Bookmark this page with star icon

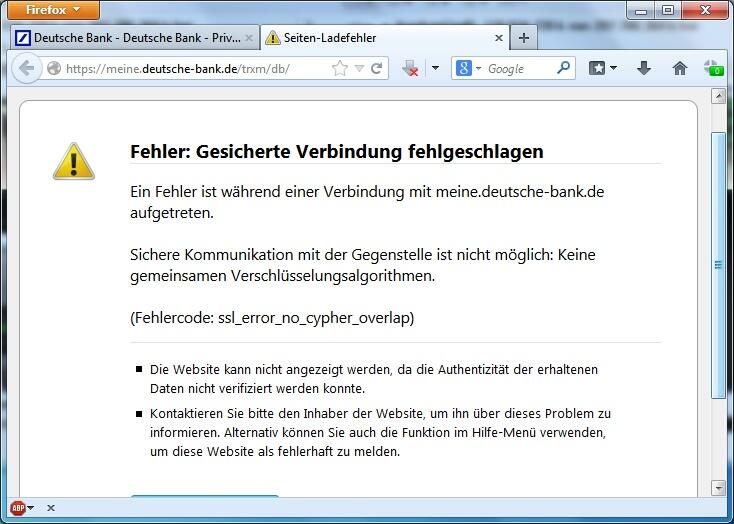pos(339,69)
